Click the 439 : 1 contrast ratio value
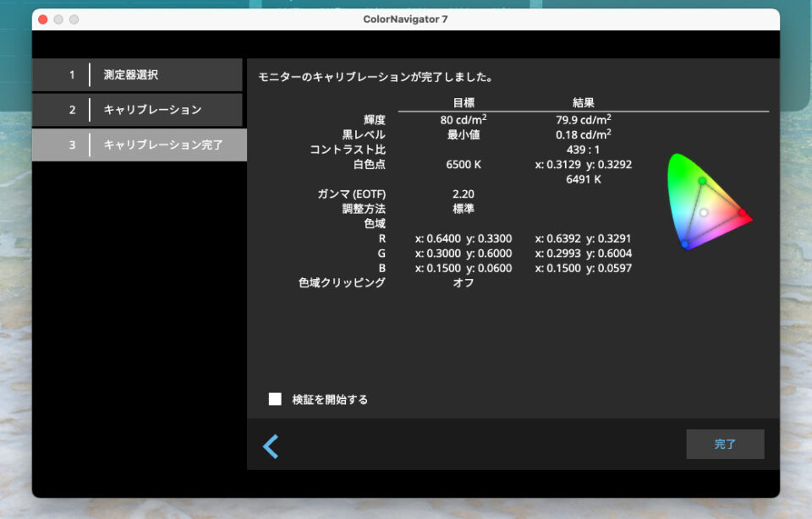This screenshot has width=812, height=519. [x=584, y=150]
